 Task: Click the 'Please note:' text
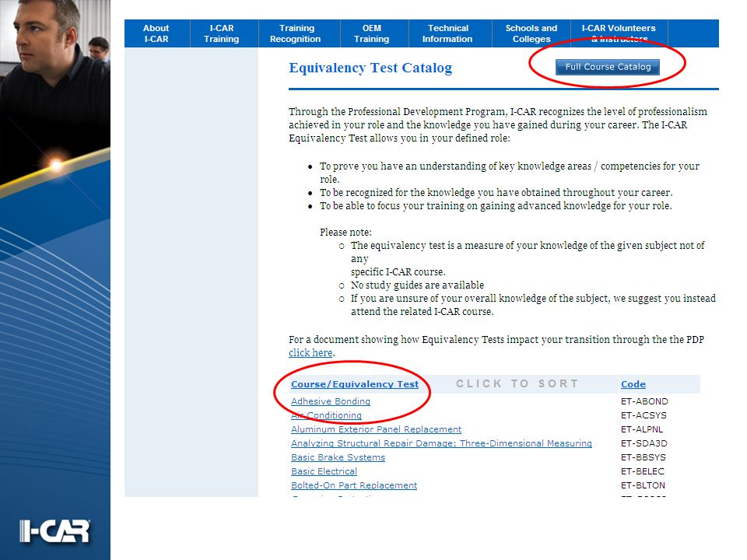(x=345, y=233)
